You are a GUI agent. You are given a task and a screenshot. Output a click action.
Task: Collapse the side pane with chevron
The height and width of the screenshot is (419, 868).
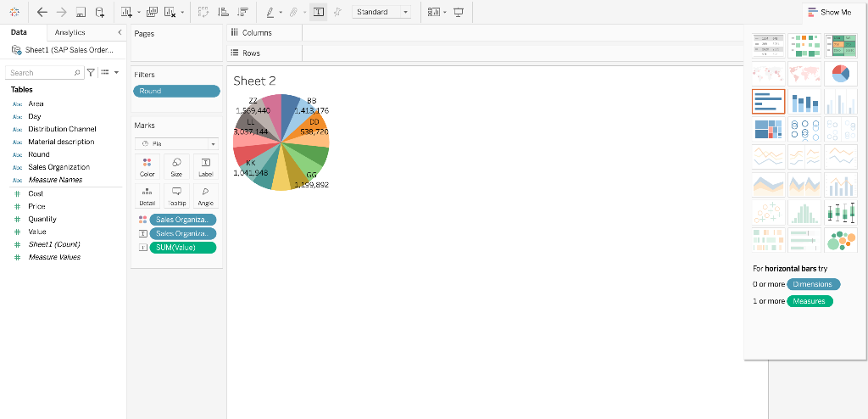120,32
